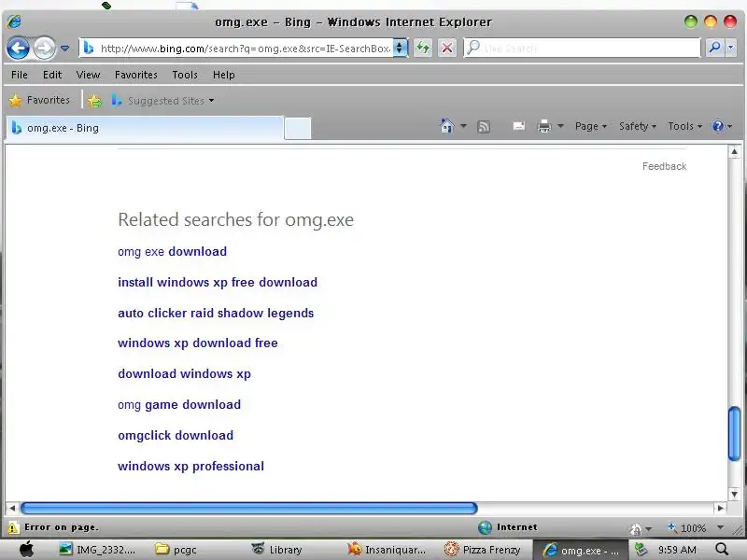Open the 'windows xp professional' link
747x560 pixels.
tap(191, 466)
